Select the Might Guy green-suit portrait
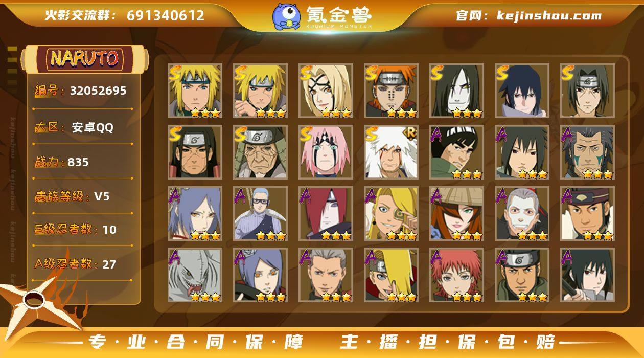Screen dimensions: 644x358 [x=456, y=152]
